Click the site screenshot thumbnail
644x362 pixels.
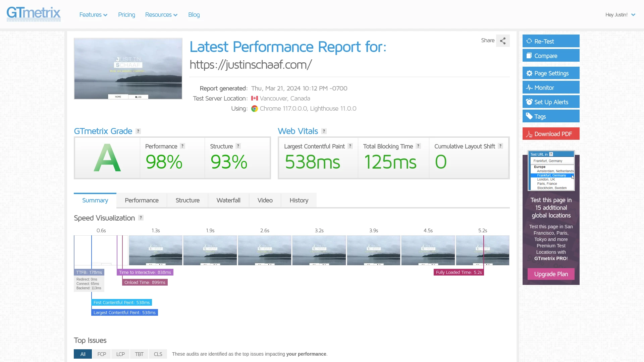[x=128, y=69]
